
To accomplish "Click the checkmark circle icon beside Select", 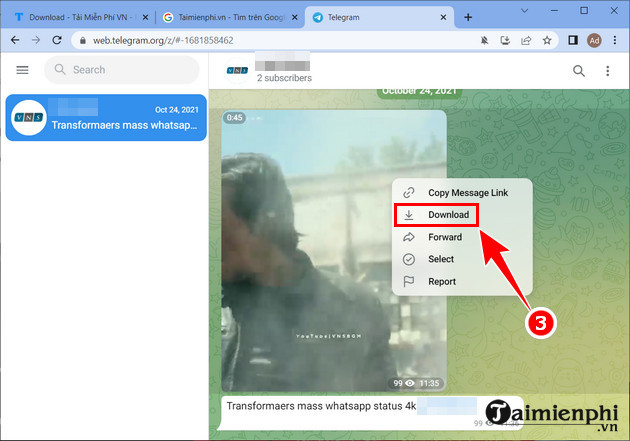I will 409,259.
